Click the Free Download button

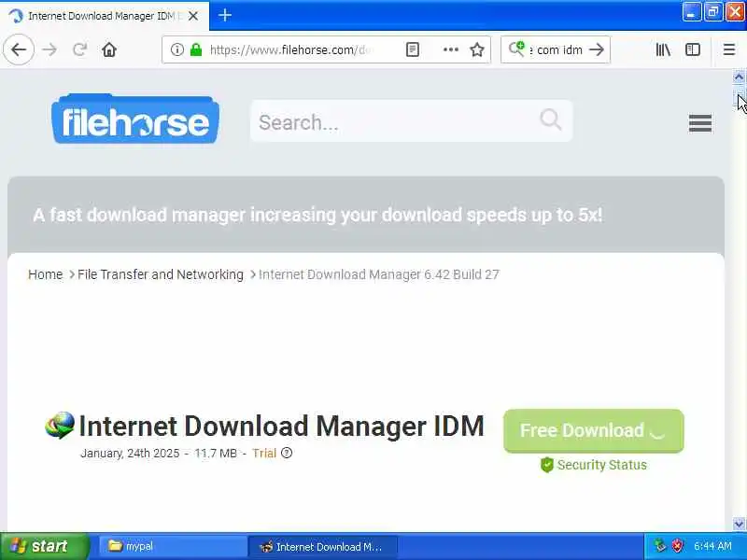(x=594, y=430)
